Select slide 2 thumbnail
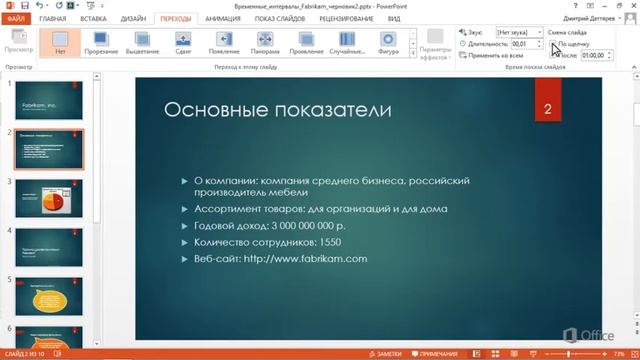 [49, 149]
